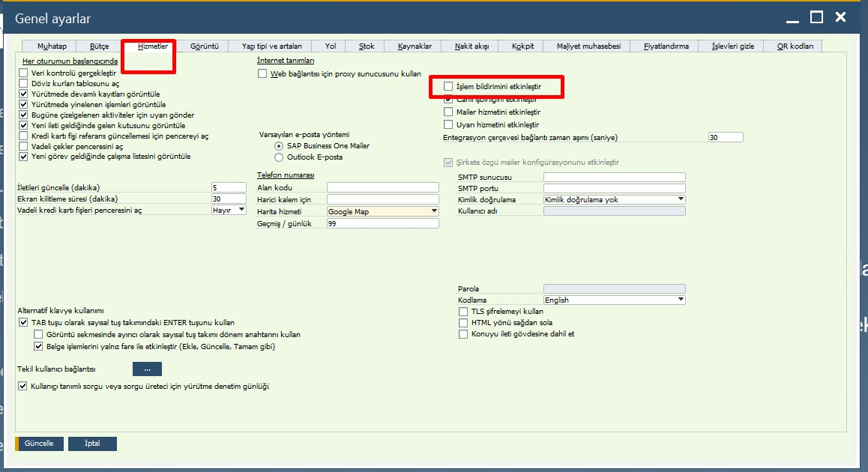The image size is (868, 472).
Task: Choose SAP Business One Mailer option
Action: point(280,146)
